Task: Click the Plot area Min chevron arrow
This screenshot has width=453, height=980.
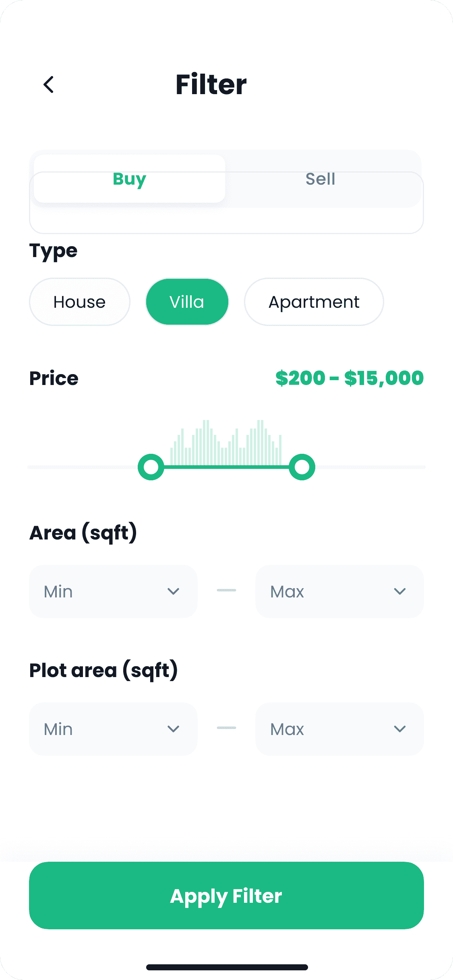Action: click(x=173, y=729)
